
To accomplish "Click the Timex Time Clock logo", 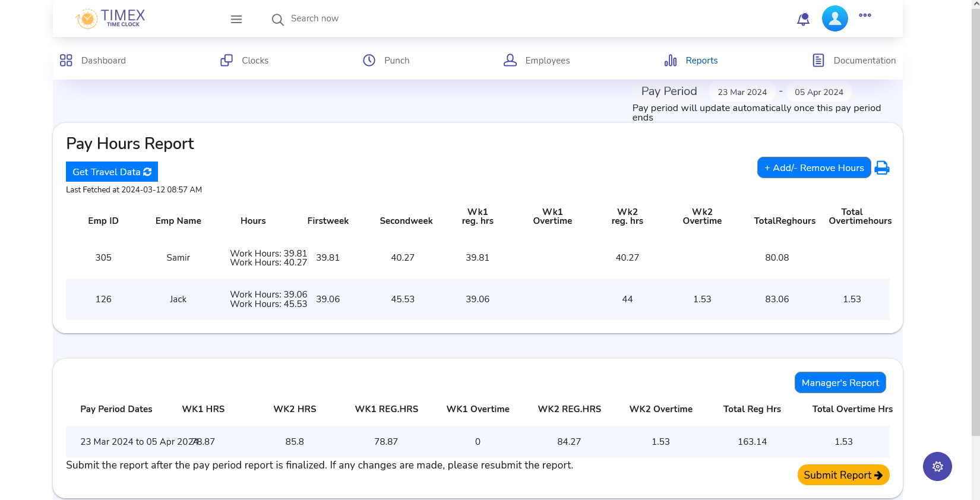I will 110,18.
